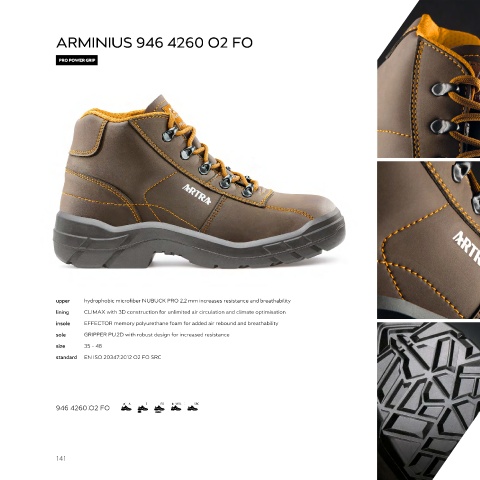Image resolution: width=480 pixels, height=480 pixels.
Task: Open the lace eyelets close-up photo
Action: point(429,79)
